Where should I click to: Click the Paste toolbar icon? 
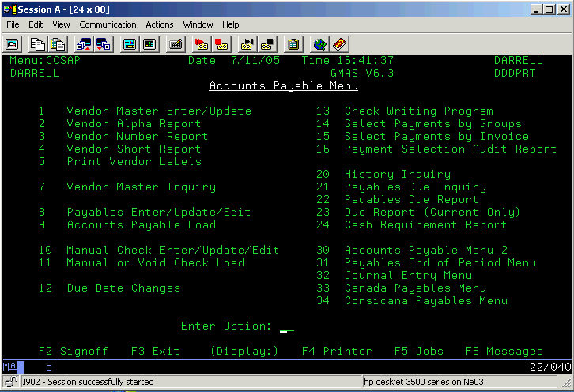tap(58, 43)
